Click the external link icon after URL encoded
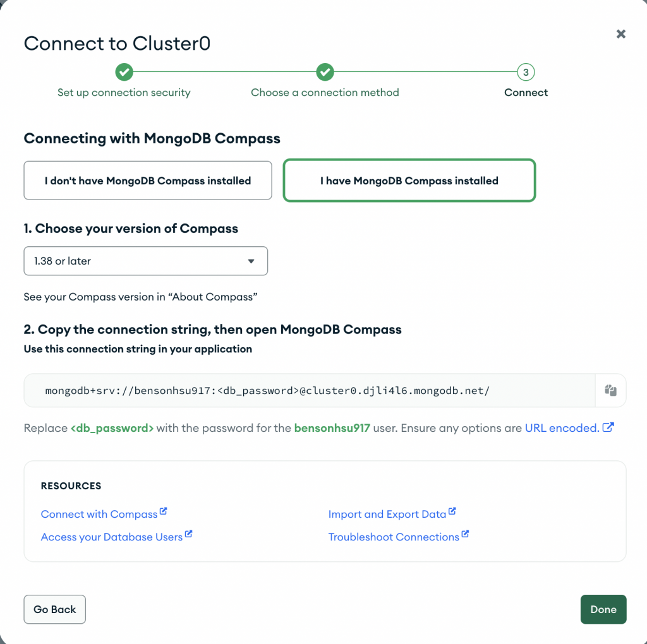This screenshot has width=647, height=644. coord(608,427)
